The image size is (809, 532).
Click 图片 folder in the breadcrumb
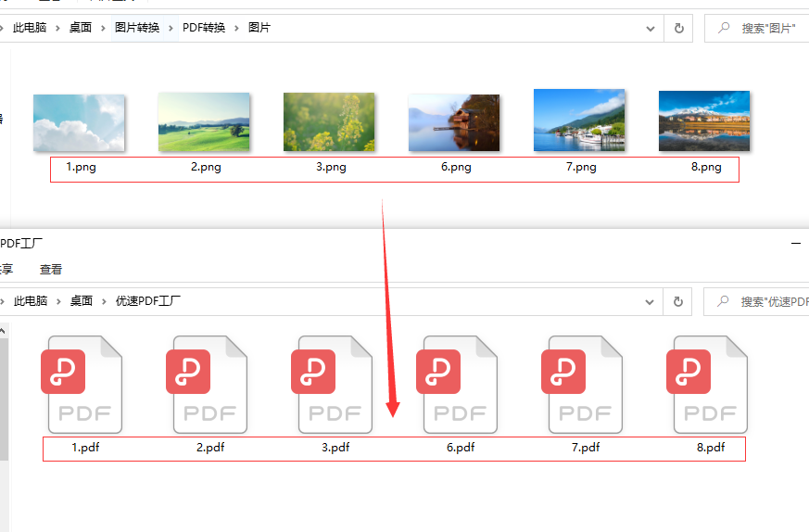pyautogui.click(x=259, y=28)
